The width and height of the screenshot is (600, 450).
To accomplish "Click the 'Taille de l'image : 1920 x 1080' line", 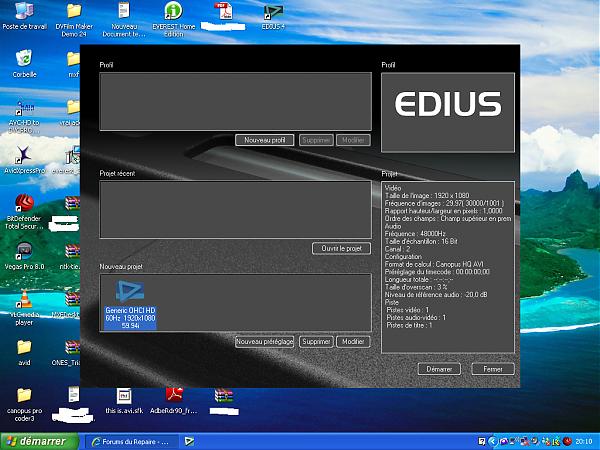I will 427,196.
